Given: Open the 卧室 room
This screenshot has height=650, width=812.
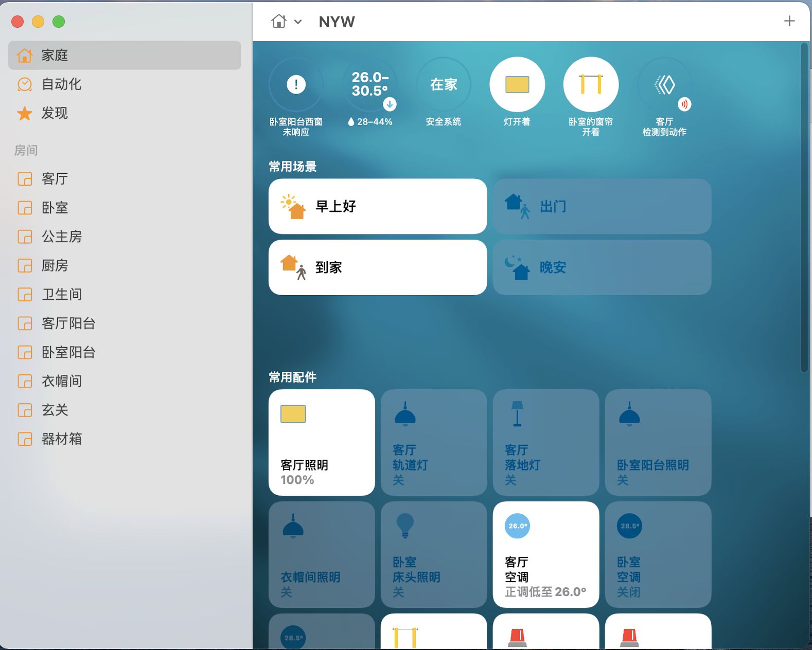Looking at the screenshot, I should [x=125, y=207].
